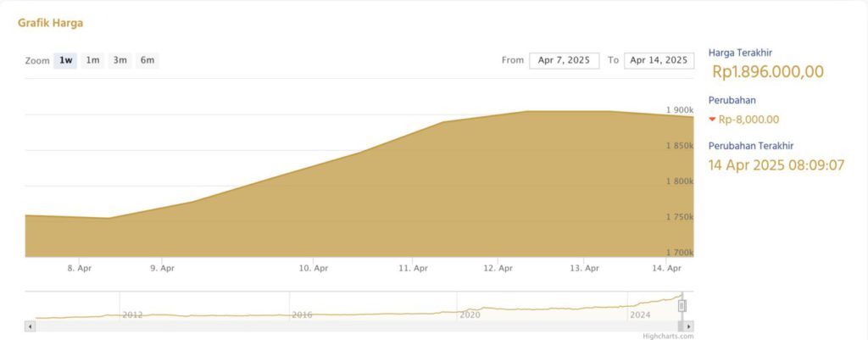Click the 1 900k y-axis label
This screenshot has width=868, height=340.
[x=680, y=110]
